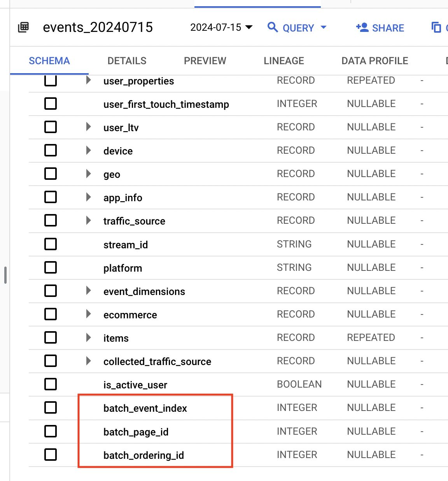Open the Lineage tab
The image size is (448, 481).
(x=284, y=61)
